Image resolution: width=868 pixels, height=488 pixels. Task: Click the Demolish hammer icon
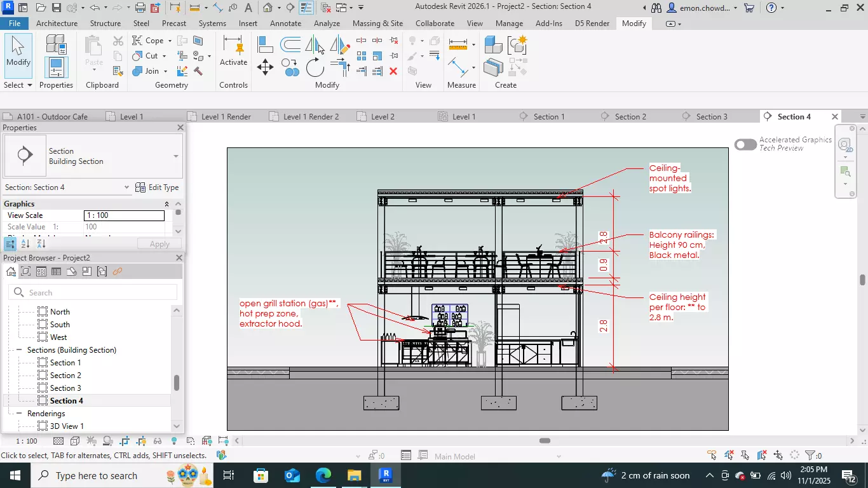198,71
